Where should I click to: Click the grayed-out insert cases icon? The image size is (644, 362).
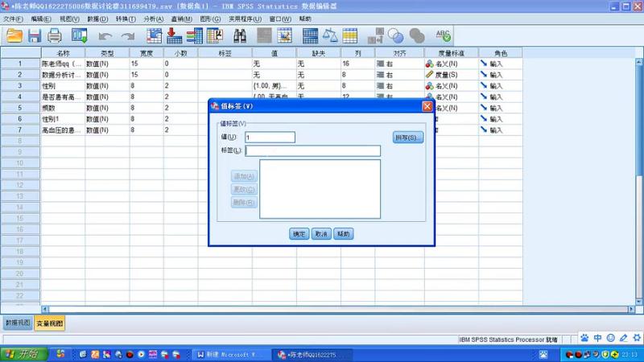(264, 36)
